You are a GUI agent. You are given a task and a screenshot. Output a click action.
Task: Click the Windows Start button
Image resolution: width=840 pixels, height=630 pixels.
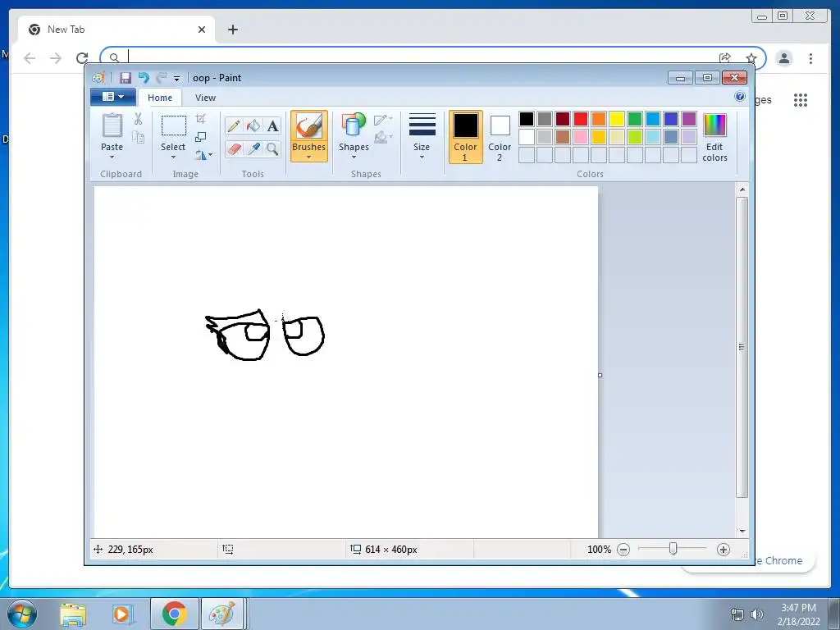coord(22,614)
